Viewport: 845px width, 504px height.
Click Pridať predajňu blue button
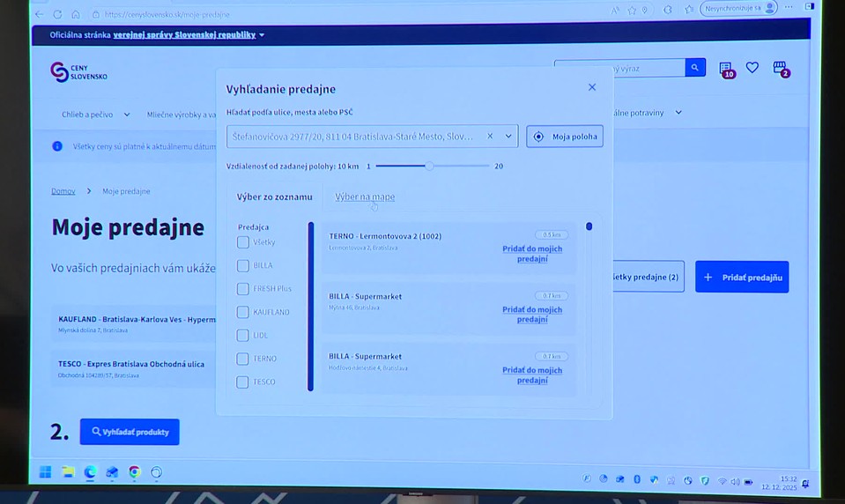point(742,277)
